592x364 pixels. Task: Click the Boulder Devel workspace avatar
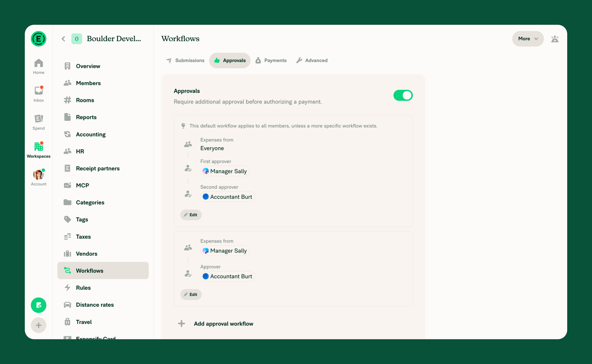77,39
